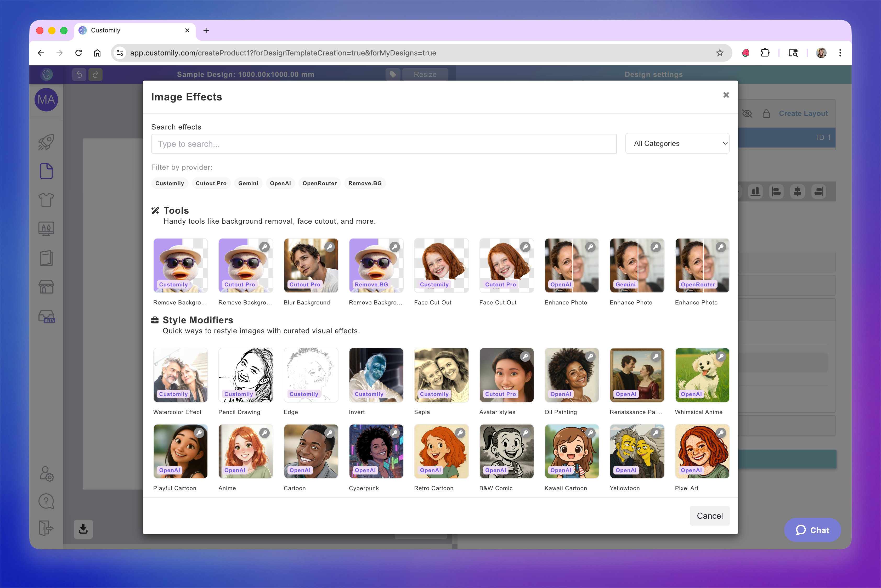Image resolution: width=881 pixels, height=588 pixels.
Task: Open the Chat widget at the bottom right
Action: (x=812, y=530)
